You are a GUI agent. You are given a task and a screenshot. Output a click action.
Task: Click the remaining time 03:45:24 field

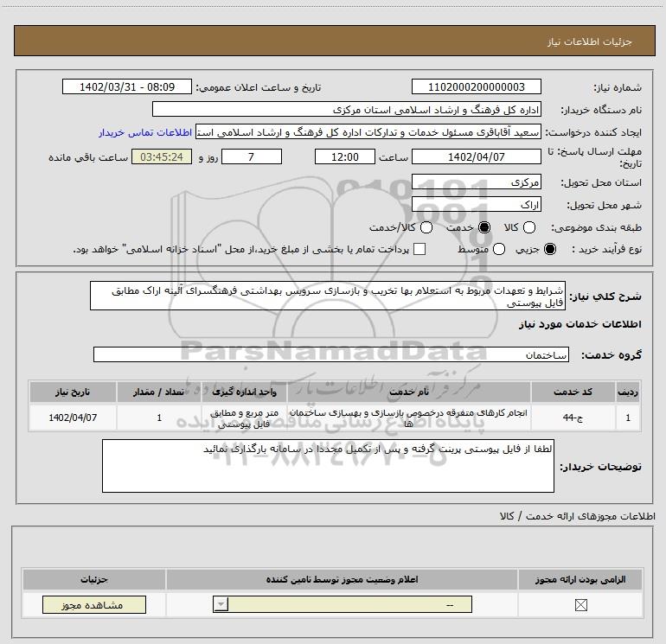click(162, 156)
